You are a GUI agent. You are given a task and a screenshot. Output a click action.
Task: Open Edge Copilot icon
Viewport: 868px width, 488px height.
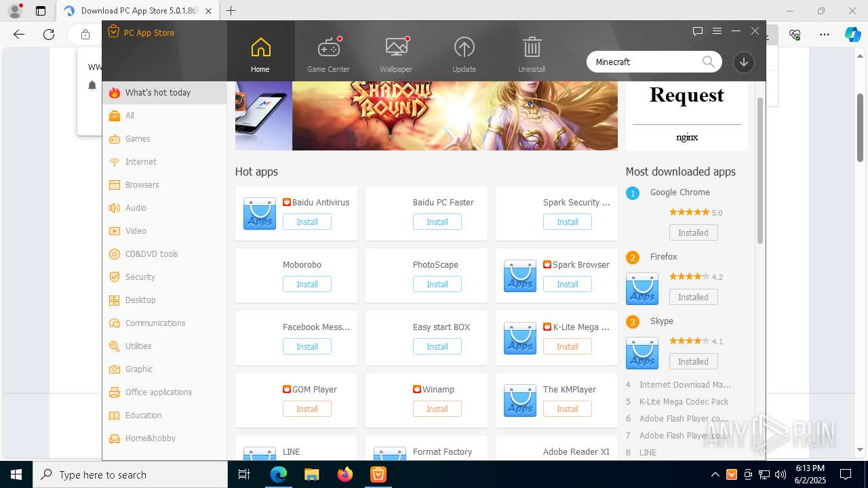(853, 34)
